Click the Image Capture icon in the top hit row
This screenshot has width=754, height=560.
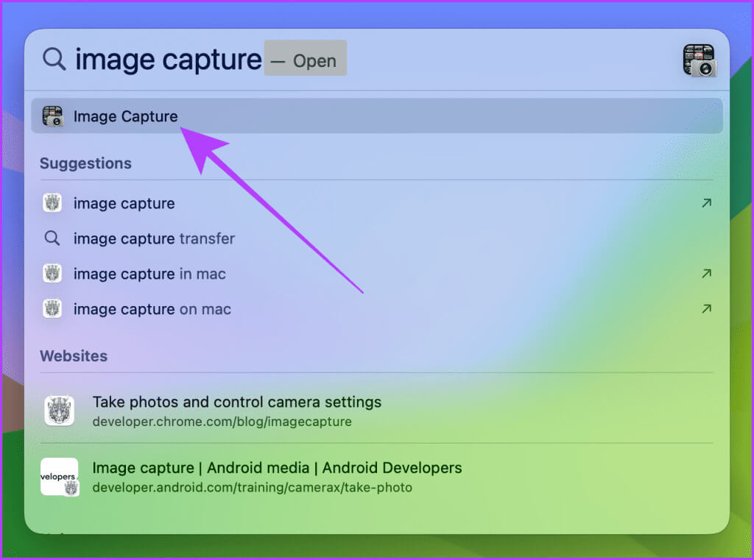52,116
